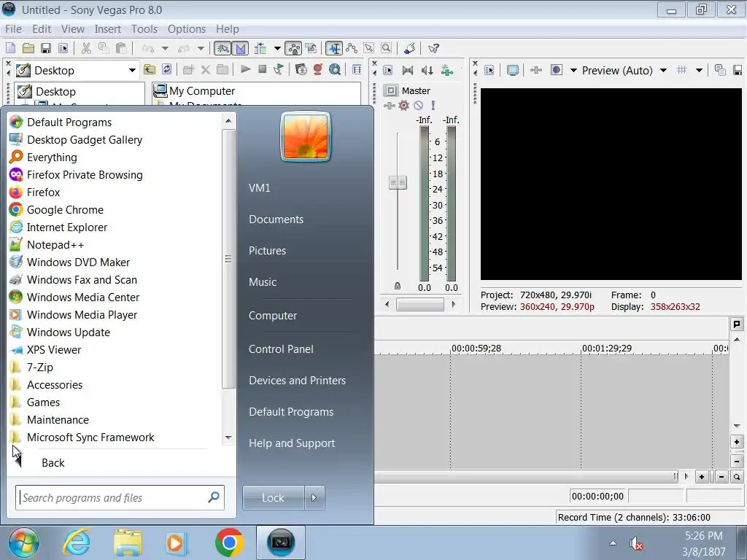Solo the Master bus exclamation icon
Viewport: 747px width, 560px height.
pos(433,105)
